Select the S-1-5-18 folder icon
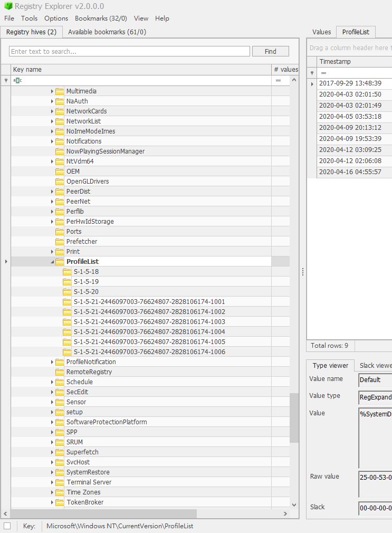392x533 pixels. (68, 272)
